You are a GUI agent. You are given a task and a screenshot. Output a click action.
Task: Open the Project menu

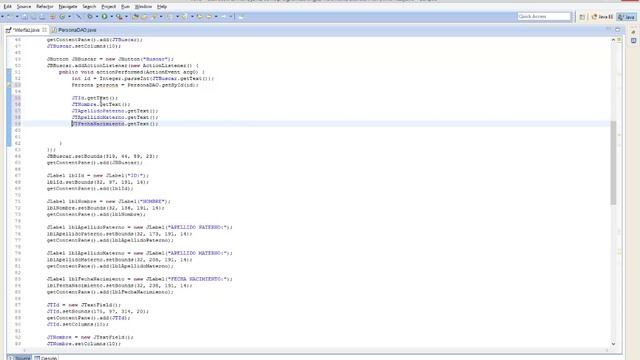click(x=109, y=7)
